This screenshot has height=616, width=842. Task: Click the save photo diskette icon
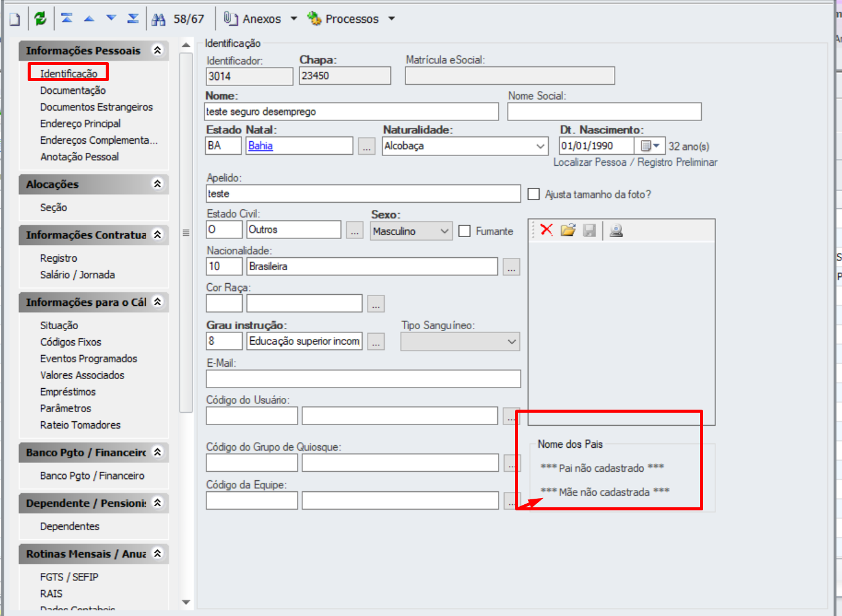point(589,230)
